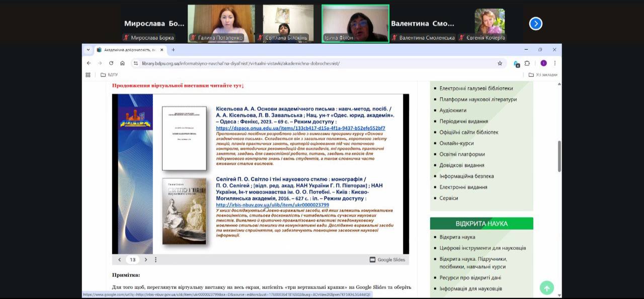Open the tab search dropdown arrow
The height and width of the screenshot is (299, 644).
pyautogui.click(x=89, y=50)
